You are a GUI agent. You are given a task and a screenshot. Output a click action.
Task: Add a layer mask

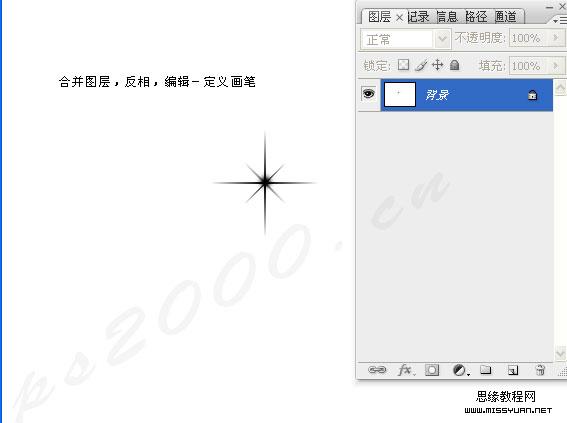(432, 370)
